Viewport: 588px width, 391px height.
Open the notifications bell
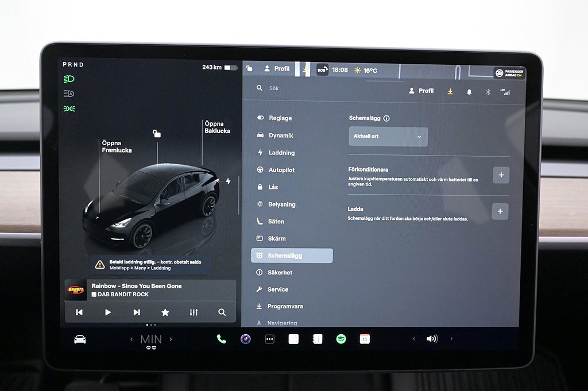point(469,91)
